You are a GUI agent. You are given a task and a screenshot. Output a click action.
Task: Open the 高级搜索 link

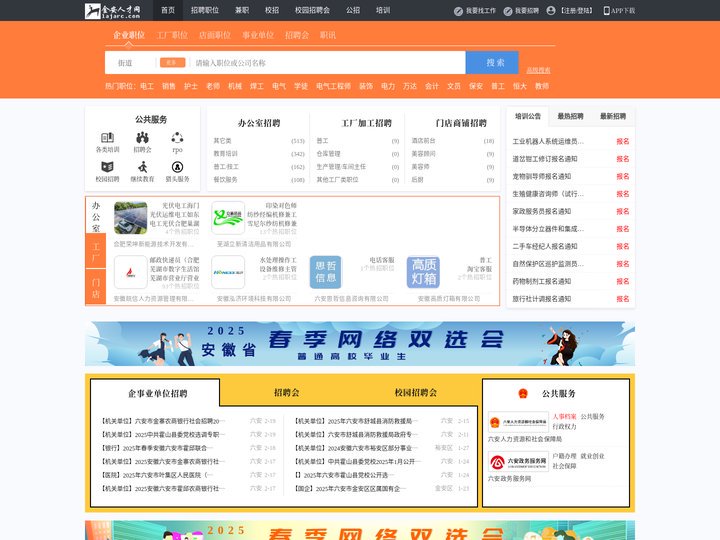538,70
